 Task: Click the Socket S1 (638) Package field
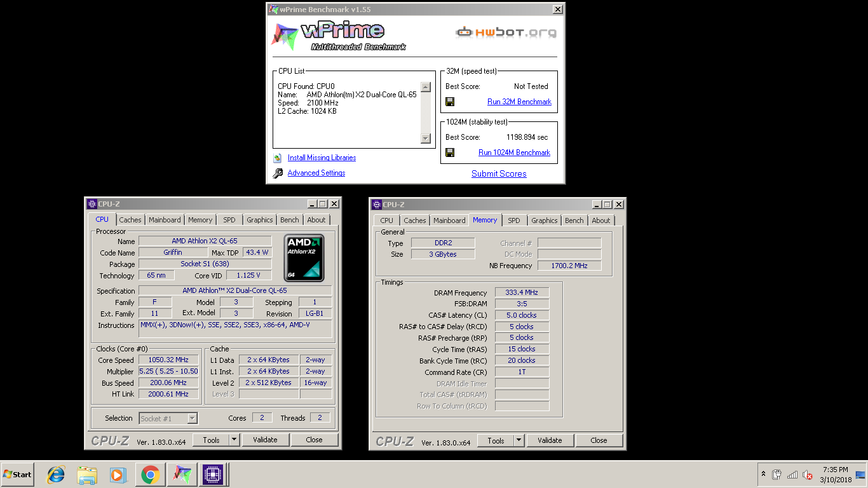point(205,264)
